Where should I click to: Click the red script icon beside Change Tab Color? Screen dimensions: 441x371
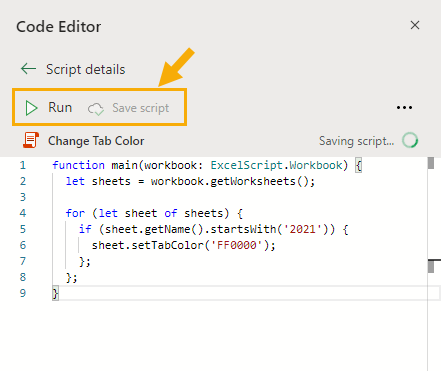31,140
